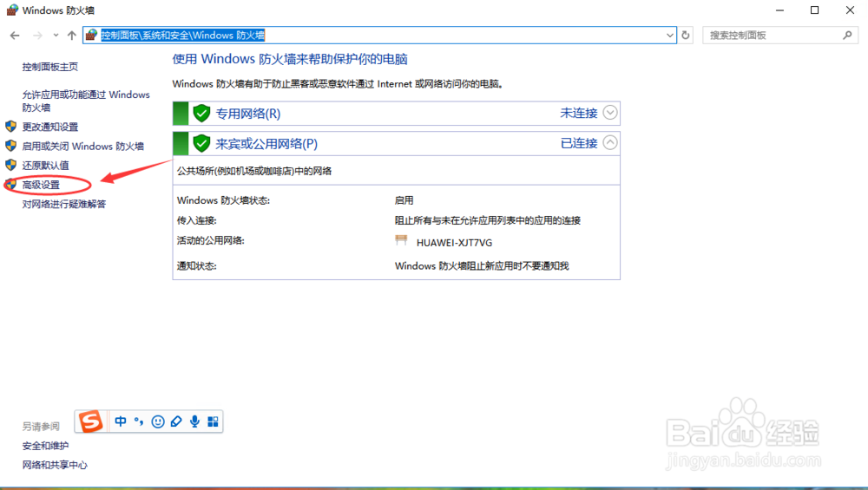This screenshot has width=868, height=490.
Task: Open 启用或关闭 Windows 防火墙 link
Action: click(83, 146)
